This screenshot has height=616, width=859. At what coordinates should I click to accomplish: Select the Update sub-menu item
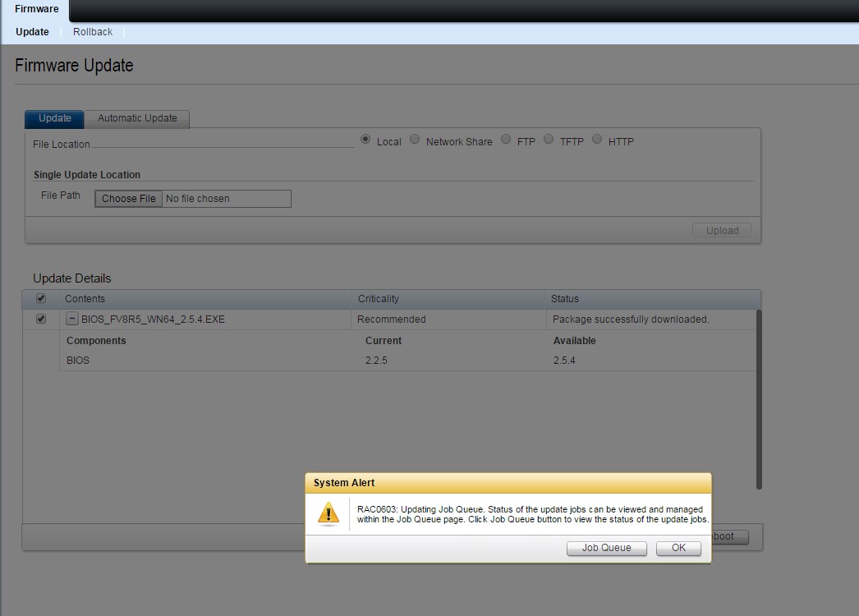coord(31,31)
